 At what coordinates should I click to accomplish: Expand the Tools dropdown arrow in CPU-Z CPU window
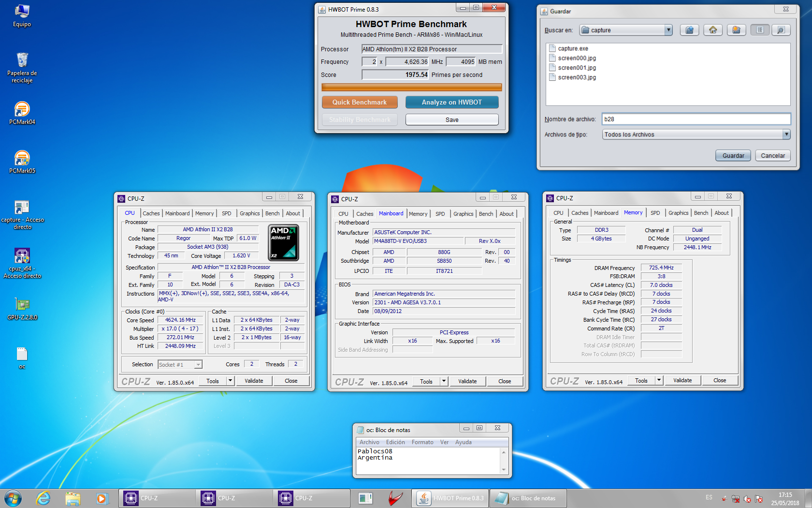point(230,381)
